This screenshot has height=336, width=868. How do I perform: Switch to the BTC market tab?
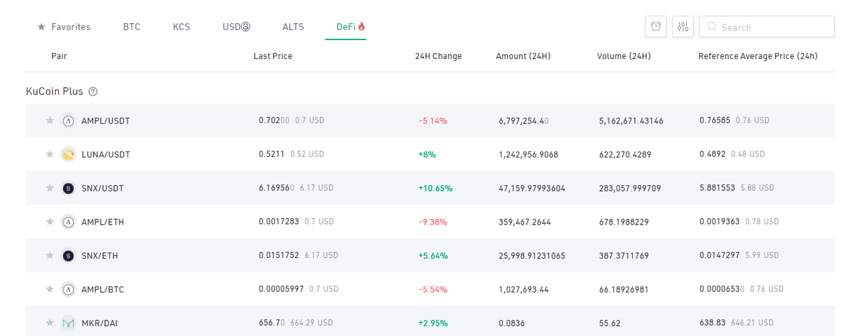[x=132, y=27]
